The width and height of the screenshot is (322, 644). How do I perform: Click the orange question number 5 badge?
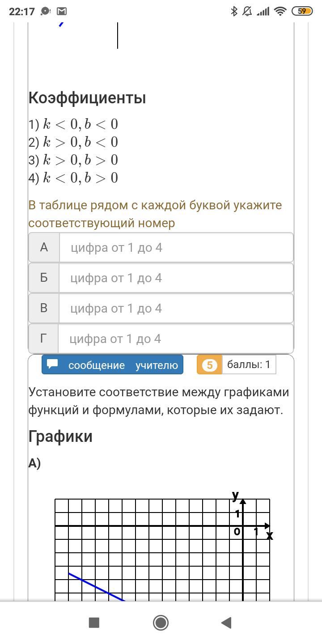point(209,365)
